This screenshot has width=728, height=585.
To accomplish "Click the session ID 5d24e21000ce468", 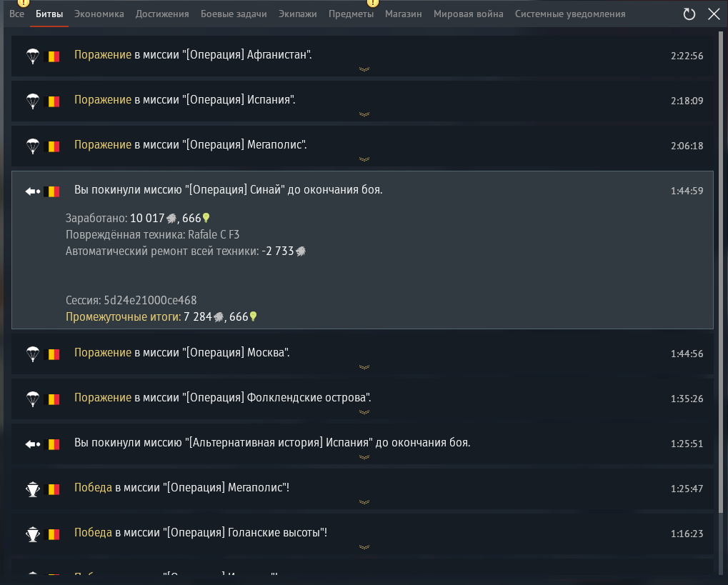I will [x=150, y=301].
